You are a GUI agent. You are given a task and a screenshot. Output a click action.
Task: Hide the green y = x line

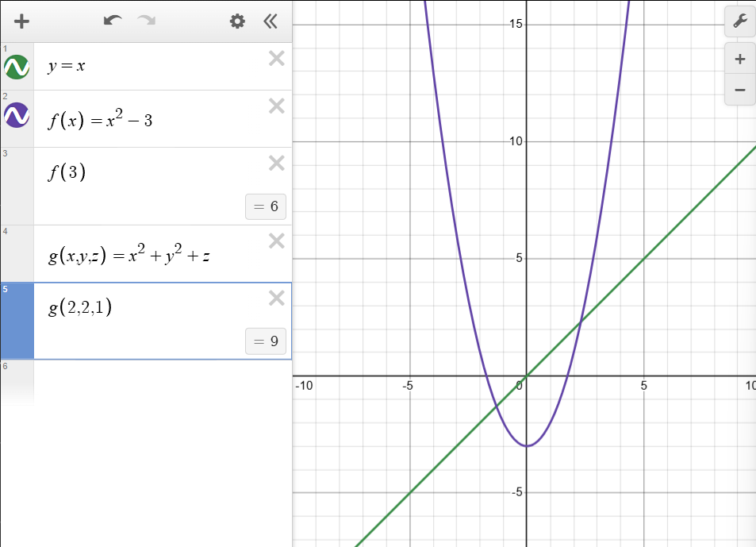tap(17, 67)
